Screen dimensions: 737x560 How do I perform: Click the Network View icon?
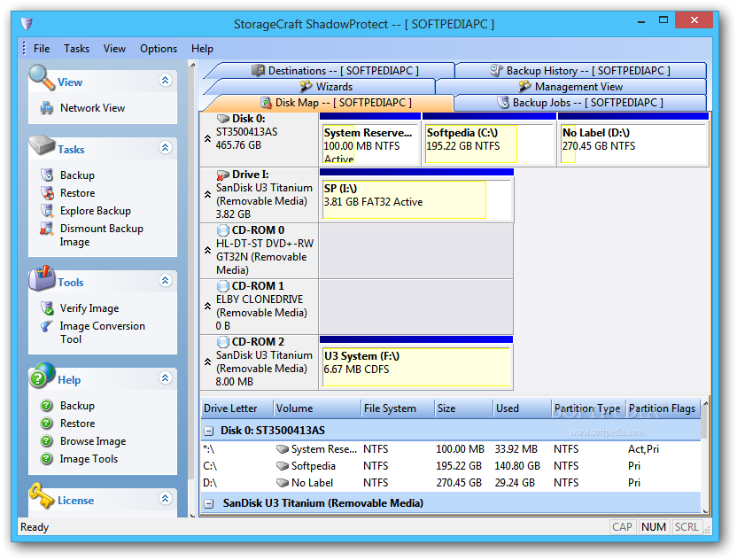coord(47,108)
